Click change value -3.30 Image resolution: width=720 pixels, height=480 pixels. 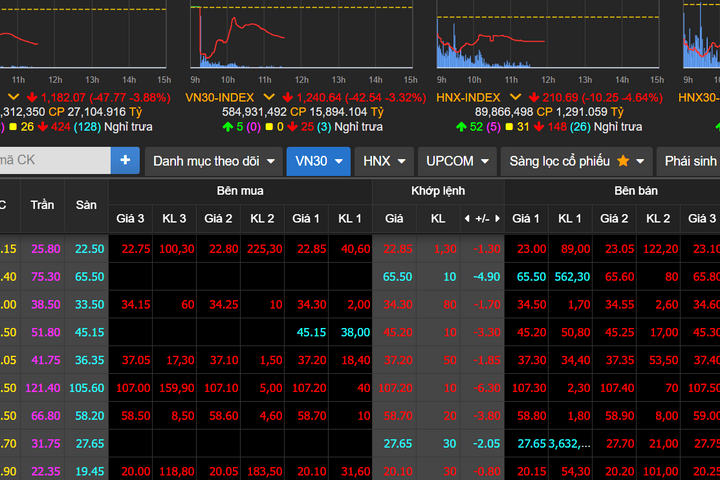(487, 332)
